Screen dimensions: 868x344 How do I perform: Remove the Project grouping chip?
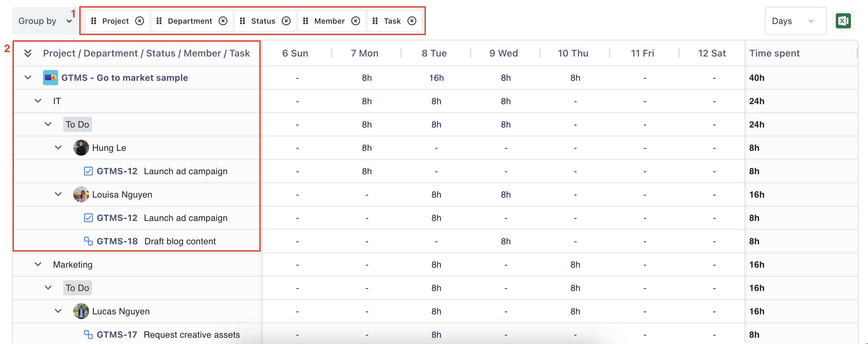pyautogui.click(x=140, y=21)
